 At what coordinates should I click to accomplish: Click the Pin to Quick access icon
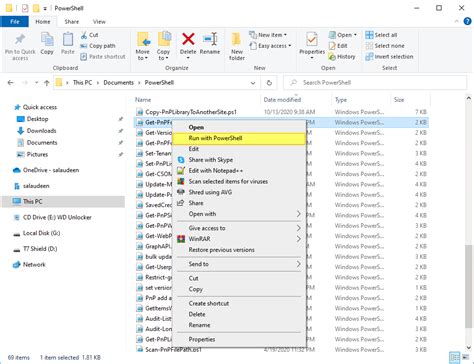click(20, 40)
